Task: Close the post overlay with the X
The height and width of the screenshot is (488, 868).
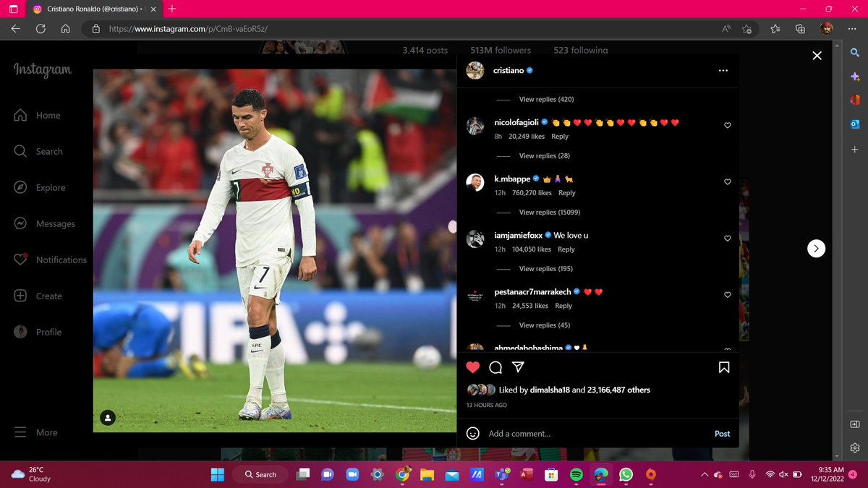Action: pos(817,56)
